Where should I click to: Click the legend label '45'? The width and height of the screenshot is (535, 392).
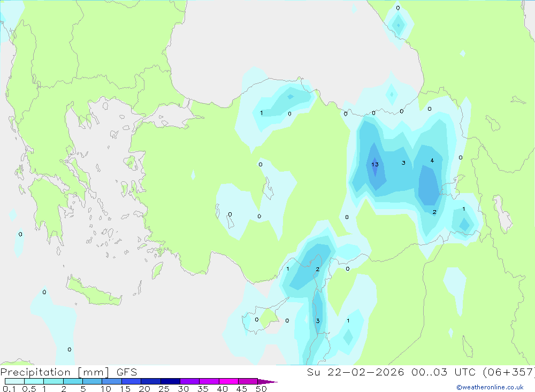point(242,389)
